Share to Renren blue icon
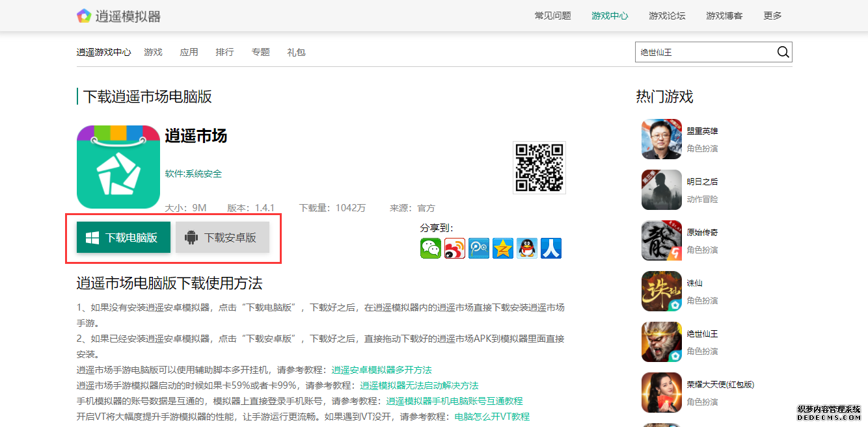This screenshot has height=427, width=868. tap(551, 248)
